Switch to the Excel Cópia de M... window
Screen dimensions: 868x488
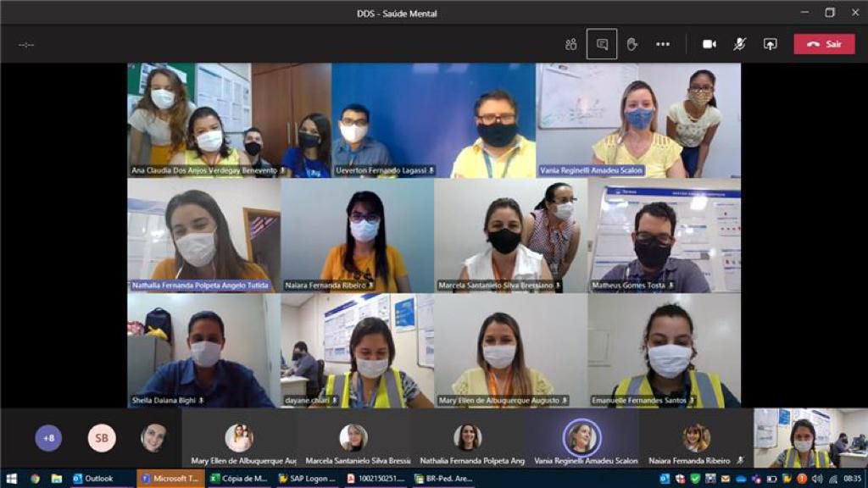pos(238,479)
